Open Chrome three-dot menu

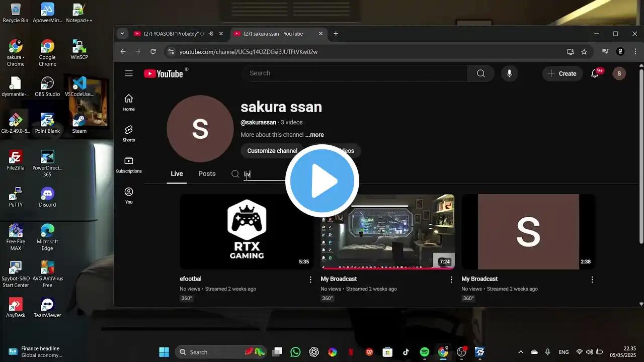[x=635, y=51]
